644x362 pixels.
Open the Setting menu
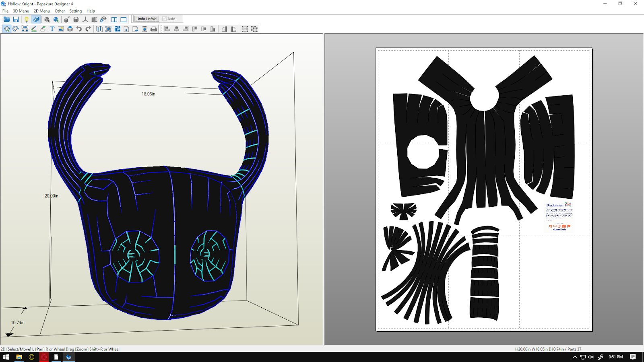75,11
